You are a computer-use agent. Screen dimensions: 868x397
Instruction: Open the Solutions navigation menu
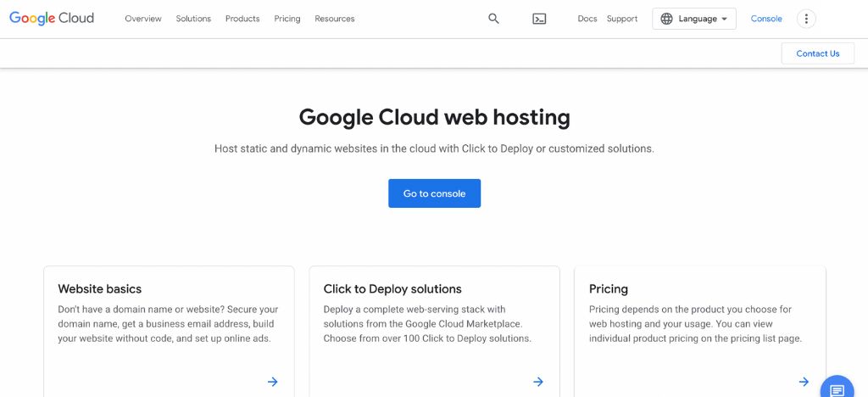click(193, 19)
